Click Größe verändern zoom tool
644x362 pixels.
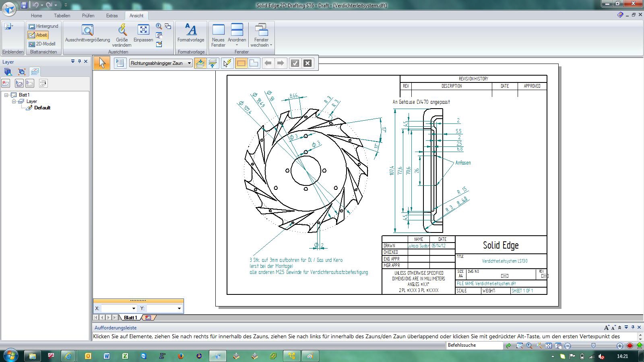pyautogui.click(x=122, y=35)
